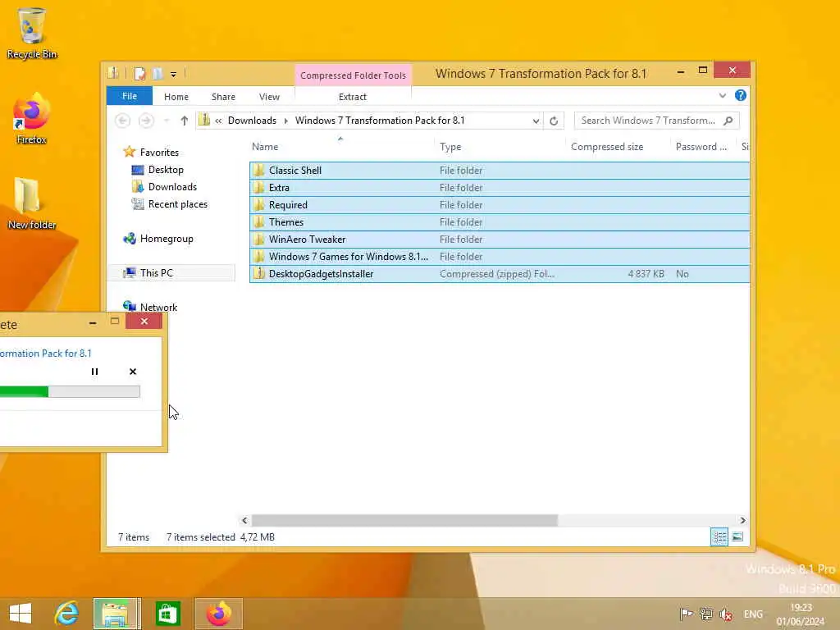Screen dimensions: 840x630
Task: Click scrollbar right arrow
Action: (742, 520)
